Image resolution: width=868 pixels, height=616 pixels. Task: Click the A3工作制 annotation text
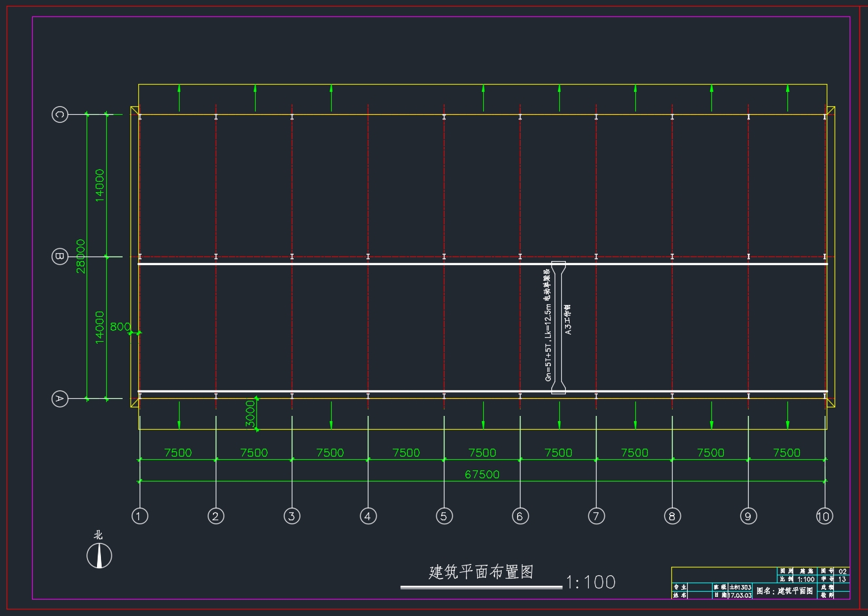click(x=568, y=319)
